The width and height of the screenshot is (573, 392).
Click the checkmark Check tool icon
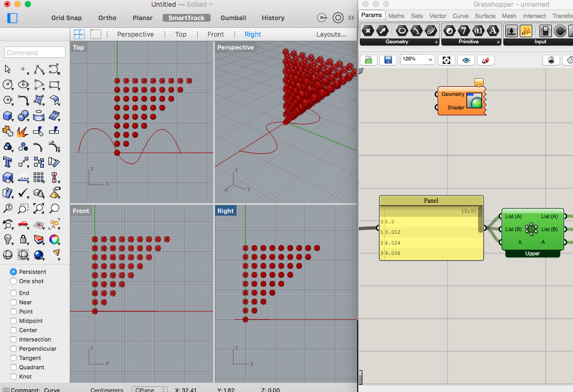click(x=23, y=193)
